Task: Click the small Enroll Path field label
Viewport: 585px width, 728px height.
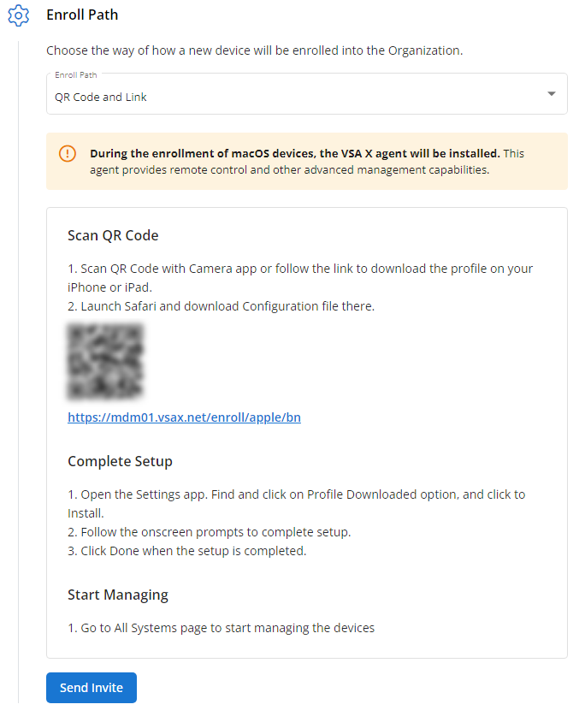Action: click(76, 75)
